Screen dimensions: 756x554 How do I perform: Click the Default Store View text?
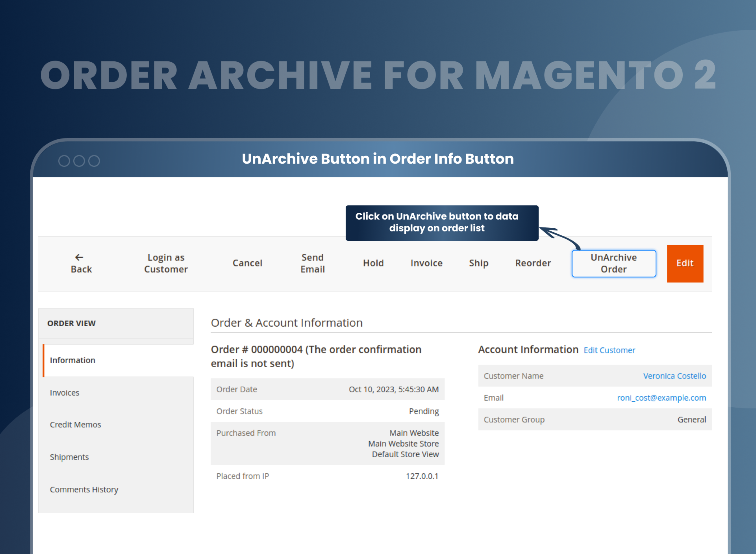click(405, 454)
